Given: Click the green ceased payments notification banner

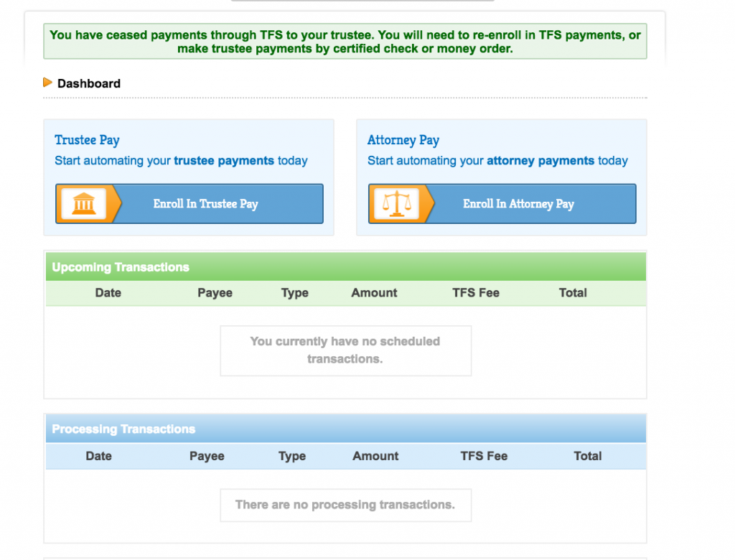Looking at the screenshot, I should tap(345, 41).
